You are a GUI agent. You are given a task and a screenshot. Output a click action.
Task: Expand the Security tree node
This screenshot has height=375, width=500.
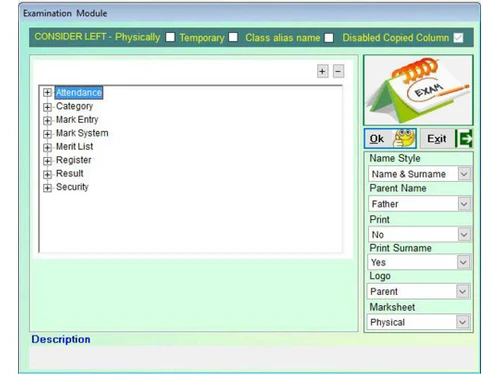tap(47, 188)
